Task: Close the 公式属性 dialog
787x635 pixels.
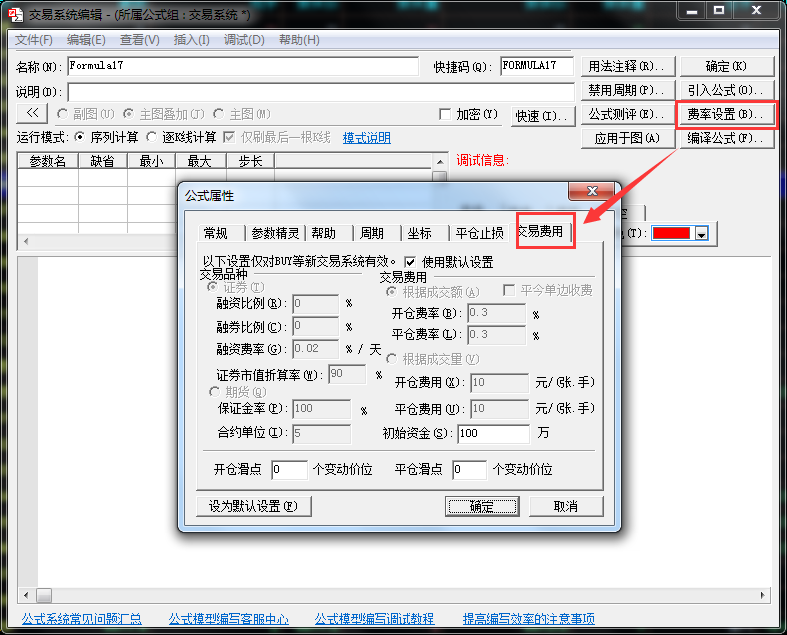Action: tap(590, 193)
